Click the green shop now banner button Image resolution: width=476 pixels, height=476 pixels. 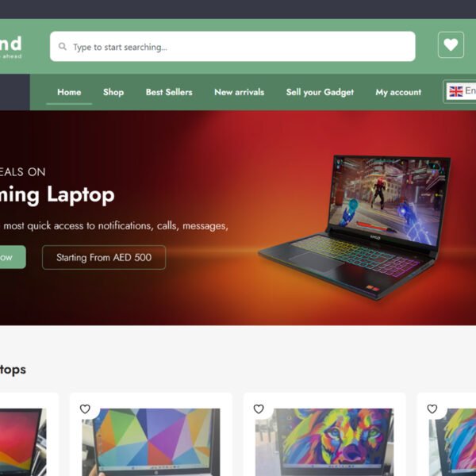point(12,257)
